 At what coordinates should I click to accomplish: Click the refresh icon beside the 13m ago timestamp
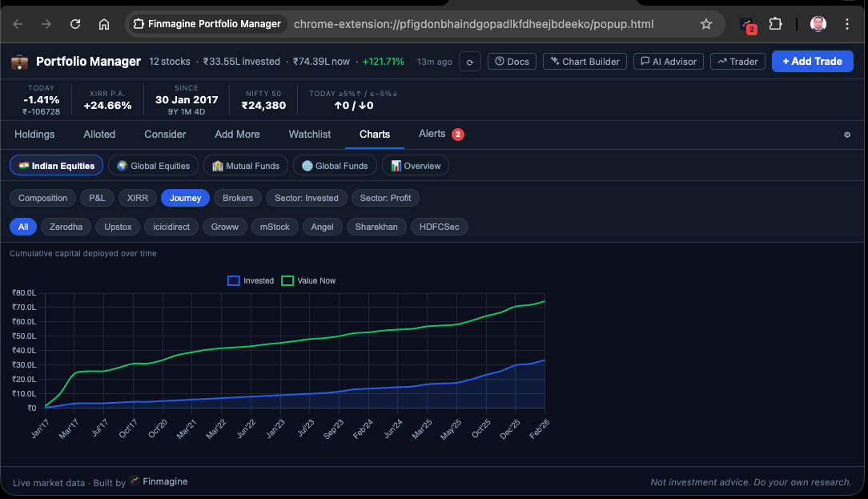point(470,61)
